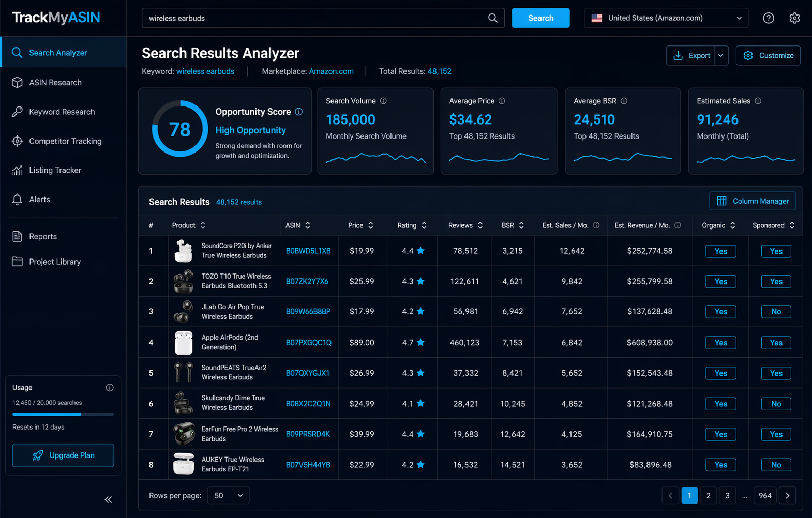This screenshot has height=518, width=812.
Task: Open the help question mark icon
Action: pos(769,18)
